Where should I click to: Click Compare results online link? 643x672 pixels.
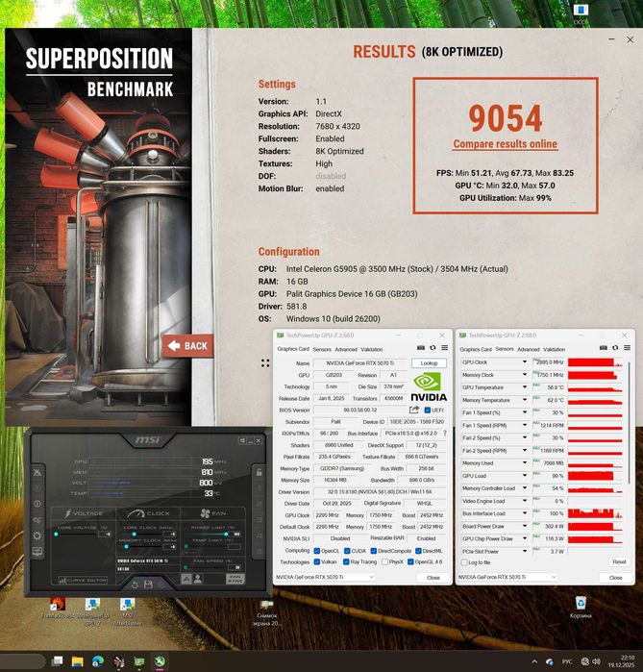tap(505, 144)
